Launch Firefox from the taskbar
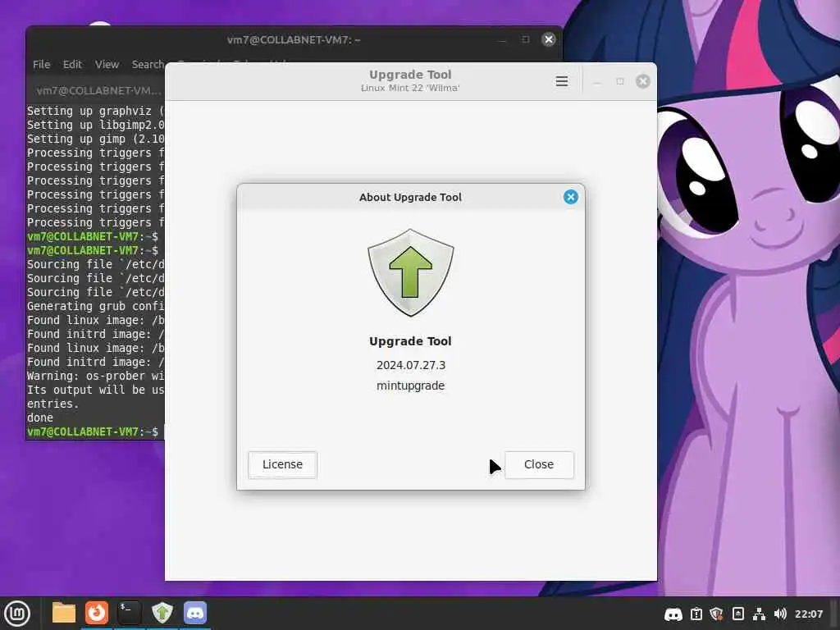Viewport: 840px width, 630px height. coord(97,613)
